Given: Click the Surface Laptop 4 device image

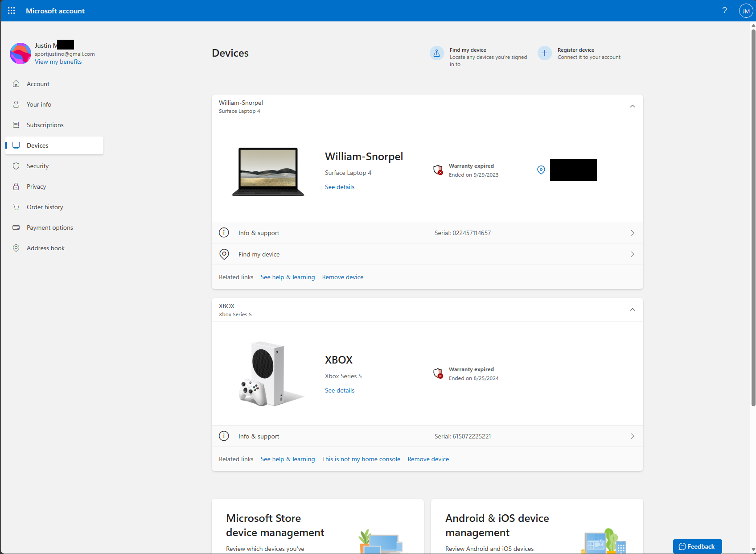Looking at the screenshot, I should (268, 172).
